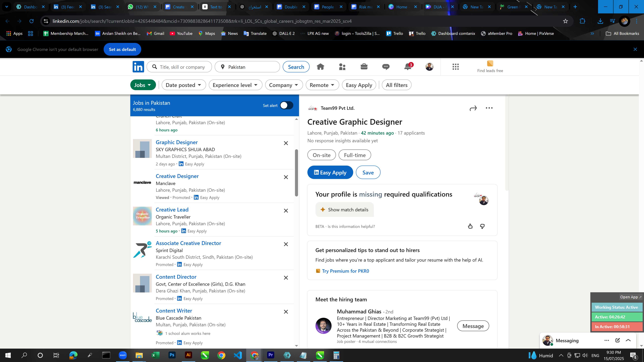Image resolution: width=644 pixels, height=362 pixels.
Task: Click the Windows Start button
Action: click(x=8, y=355)
